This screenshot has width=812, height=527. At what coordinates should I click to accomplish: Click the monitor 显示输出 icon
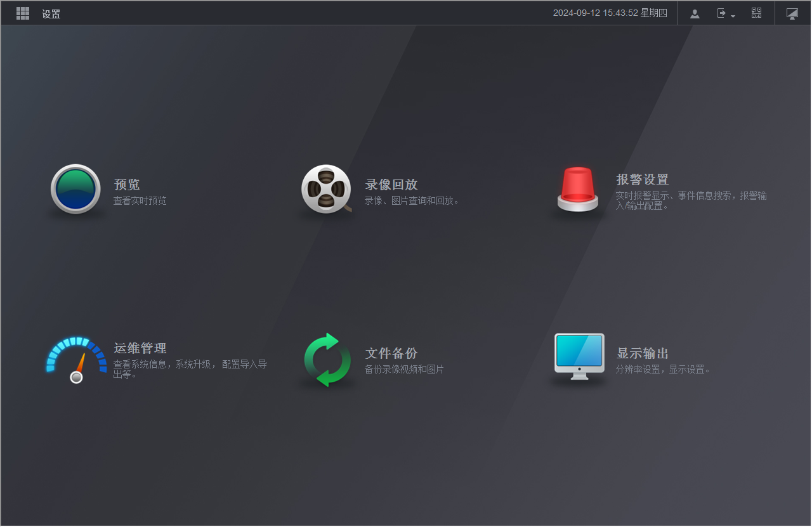click(x=579, y=356)
